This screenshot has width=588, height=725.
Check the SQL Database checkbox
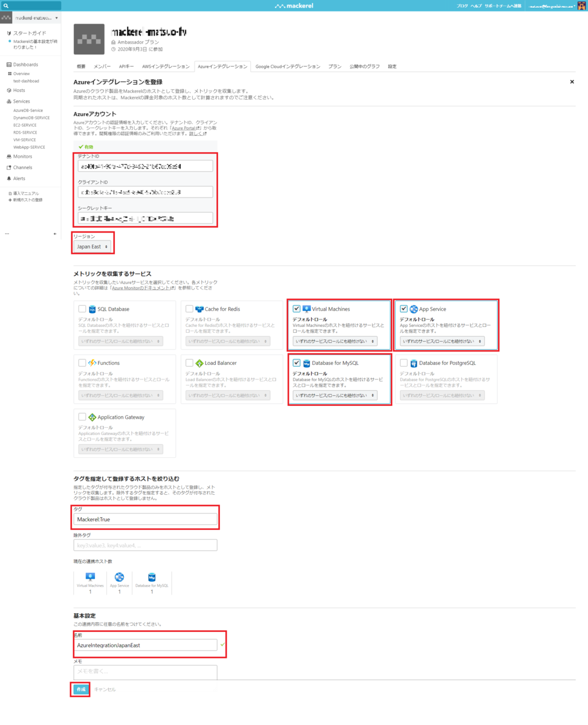[x=82, y=309]
